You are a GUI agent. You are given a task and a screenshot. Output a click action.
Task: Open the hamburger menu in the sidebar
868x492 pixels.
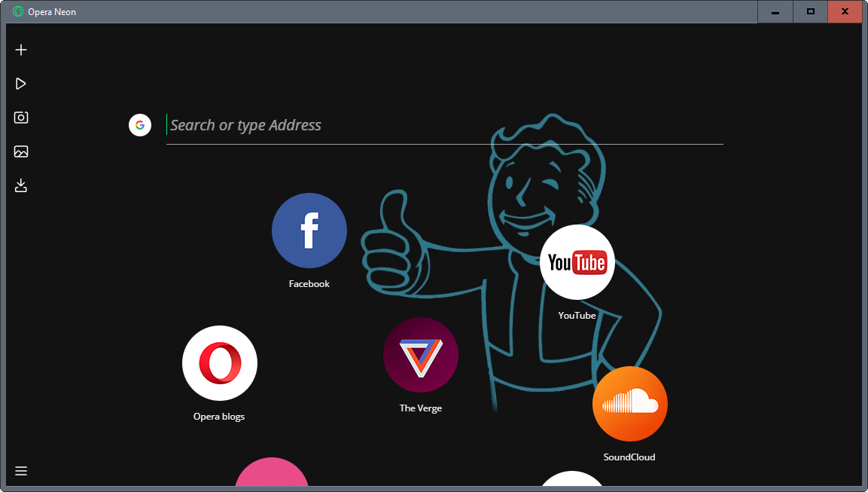point(21,471)
